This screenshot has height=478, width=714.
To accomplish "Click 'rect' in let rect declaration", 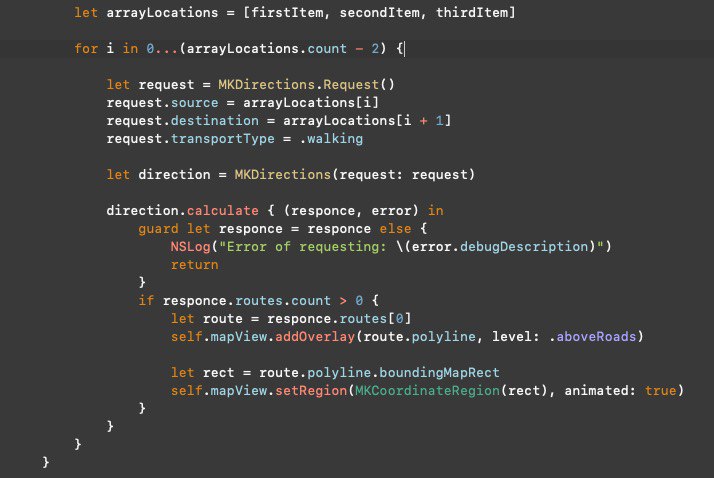I will point(219,373).
